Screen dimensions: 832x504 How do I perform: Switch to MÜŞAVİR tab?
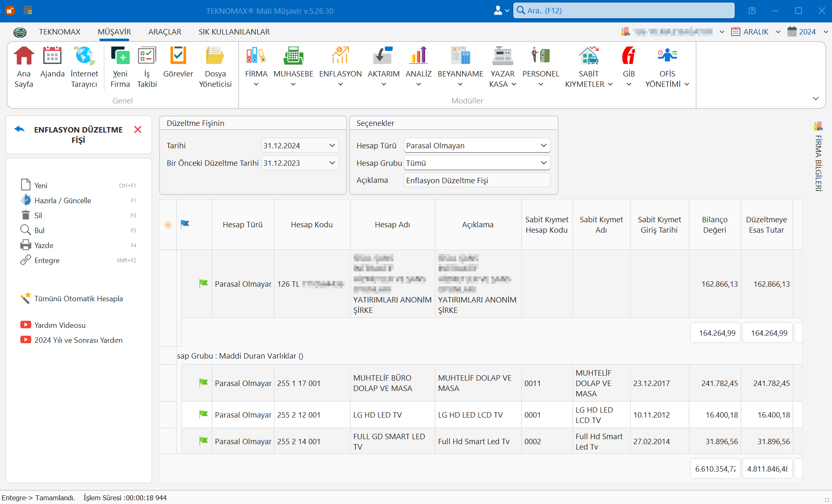[x=114, y=32]
